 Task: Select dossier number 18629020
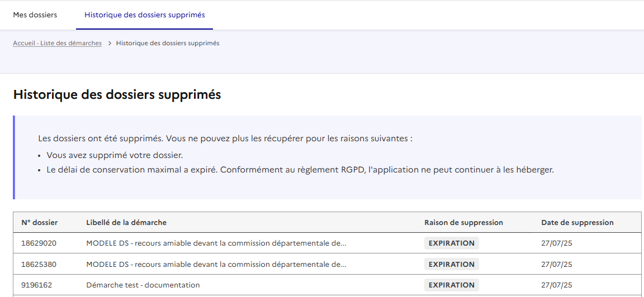point(39,243)
